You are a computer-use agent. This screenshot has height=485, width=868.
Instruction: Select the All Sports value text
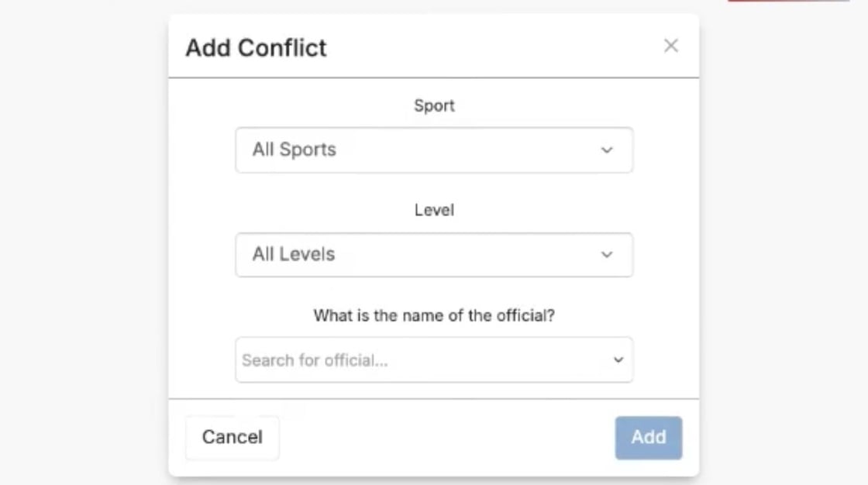pyautogui.click(x=294, y=150)
